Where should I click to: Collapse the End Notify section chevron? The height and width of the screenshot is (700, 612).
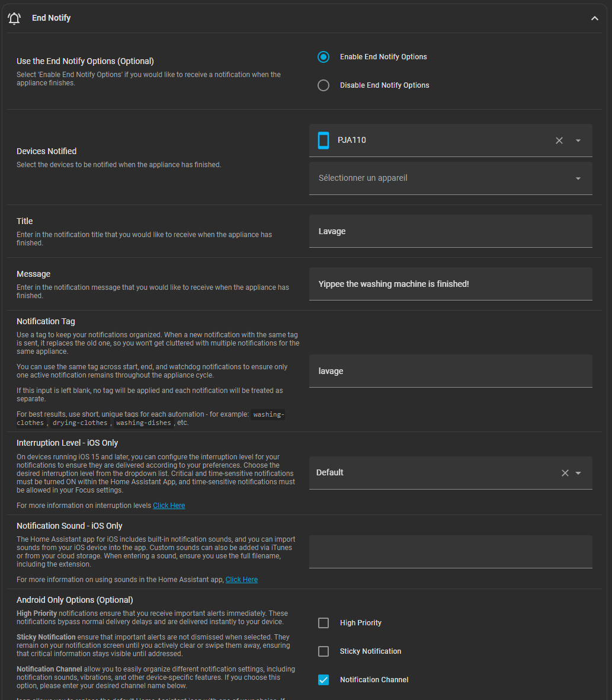pyautogui.click(x=594, y=18)
